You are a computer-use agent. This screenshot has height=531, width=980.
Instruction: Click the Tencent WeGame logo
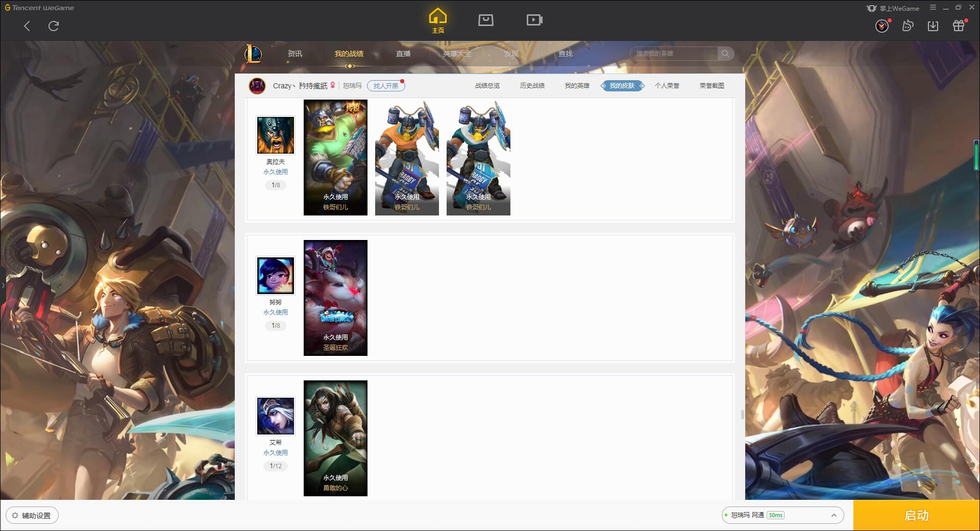(x=39, y=8)
